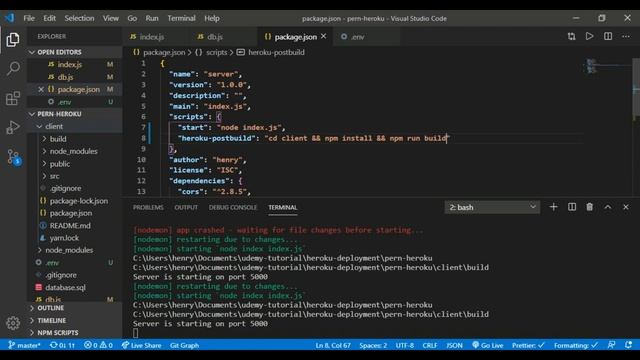The image size is (640, 360).
Task: Open the Explorer view in activity bar
Action: pos(13,40)
